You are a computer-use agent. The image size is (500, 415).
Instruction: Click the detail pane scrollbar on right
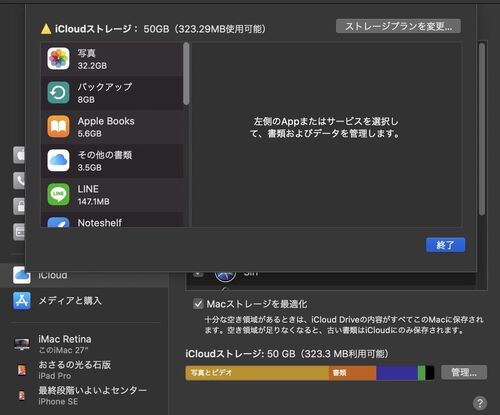point(482,129)
